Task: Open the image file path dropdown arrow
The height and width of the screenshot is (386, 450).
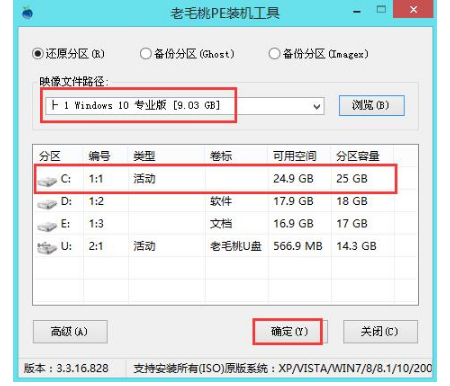Action: [x=317, y=106]
